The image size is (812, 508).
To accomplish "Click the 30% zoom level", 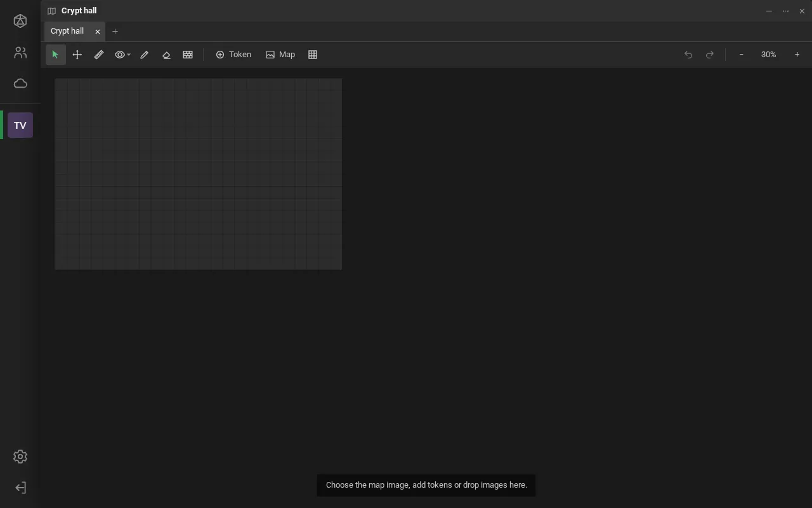I will 769,55.
